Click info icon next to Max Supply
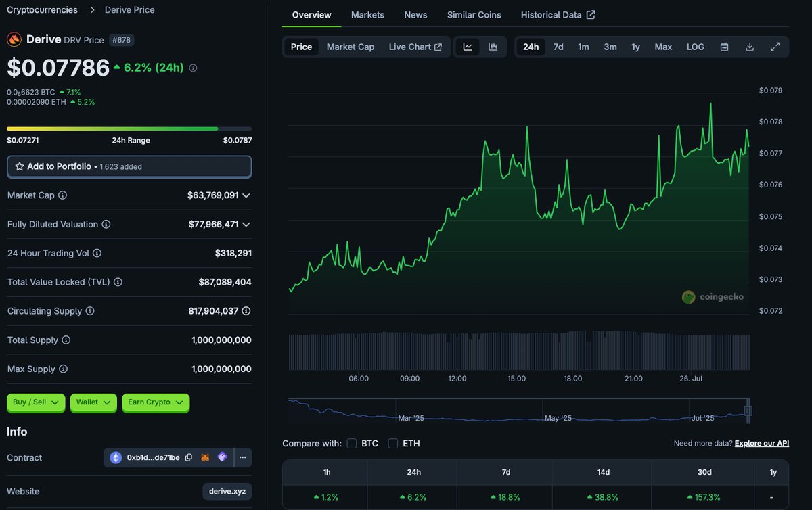Image resolution: width=812 pixels, height=510 pixels. pyautogui.click(x=63, y=369)
